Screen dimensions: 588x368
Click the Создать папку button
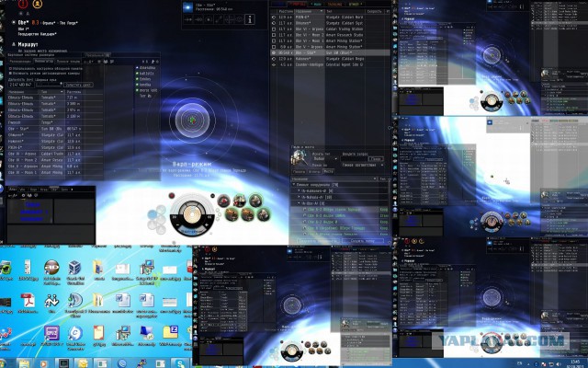coord(363,240)
